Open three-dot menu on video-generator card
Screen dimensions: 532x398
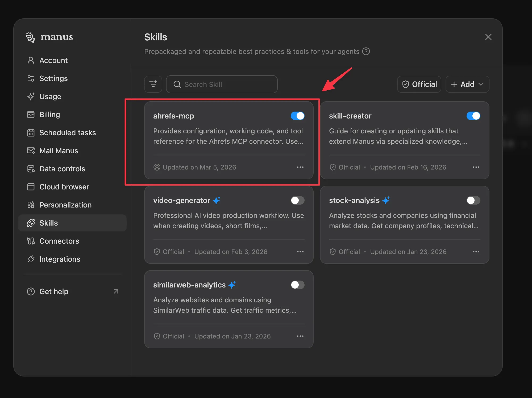[x=300, y=252]
